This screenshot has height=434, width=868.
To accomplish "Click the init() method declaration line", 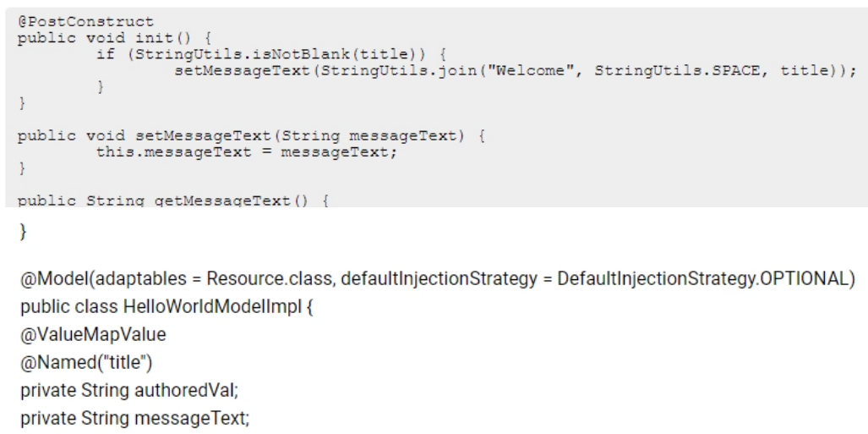I will click(115, 39).
